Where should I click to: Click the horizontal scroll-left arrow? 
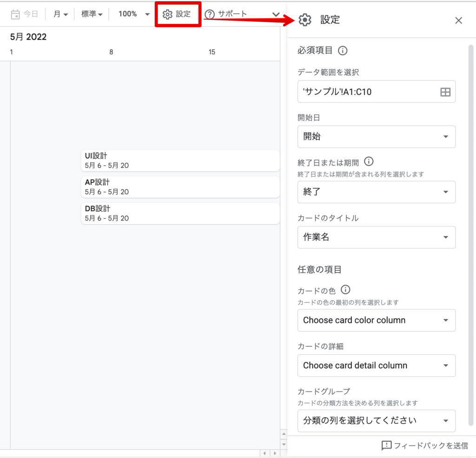pos(264,453)
